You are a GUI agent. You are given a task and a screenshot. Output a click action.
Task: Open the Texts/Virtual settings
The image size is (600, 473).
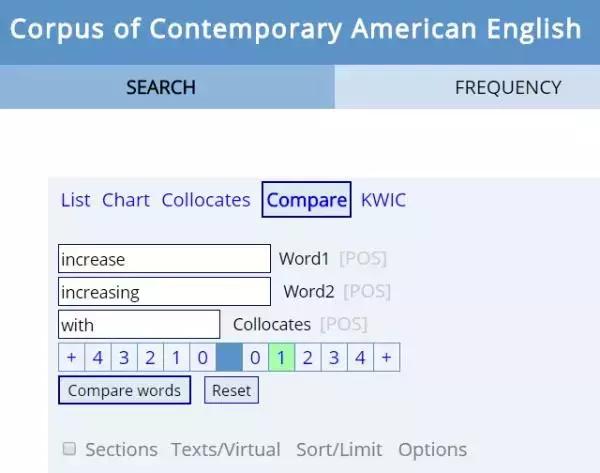(x=226, y=450)
